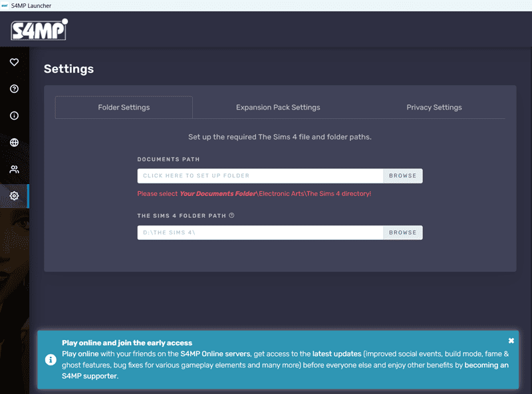The width and height of the screenshot is (532, 394).
Task: Click the Documents Path folder input field
Action: coord(260,175)
